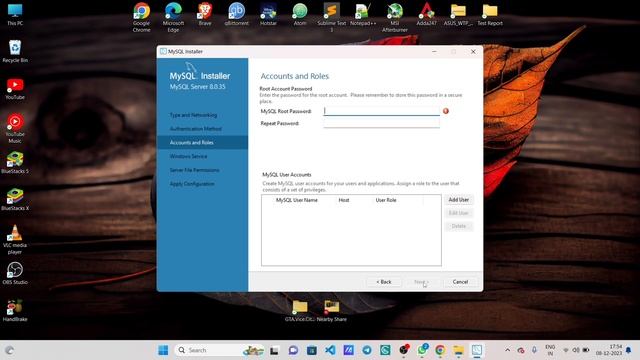Open WhatsApp from taskbar

coord(422,350)
